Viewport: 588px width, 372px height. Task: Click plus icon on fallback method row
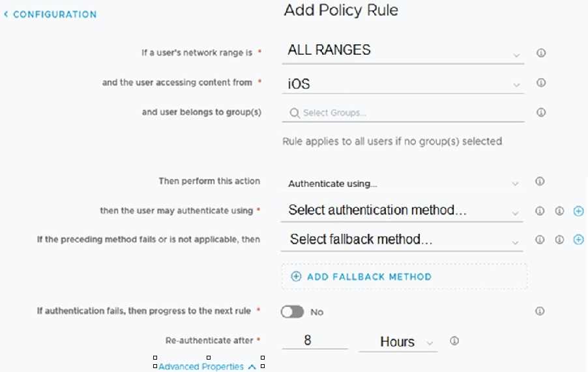coord(578,240)
